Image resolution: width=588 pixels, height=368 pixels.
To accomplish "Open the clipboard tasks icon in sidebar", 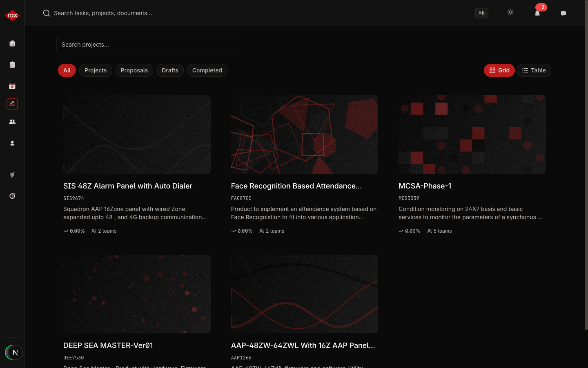I will click(x=12, y=65).
